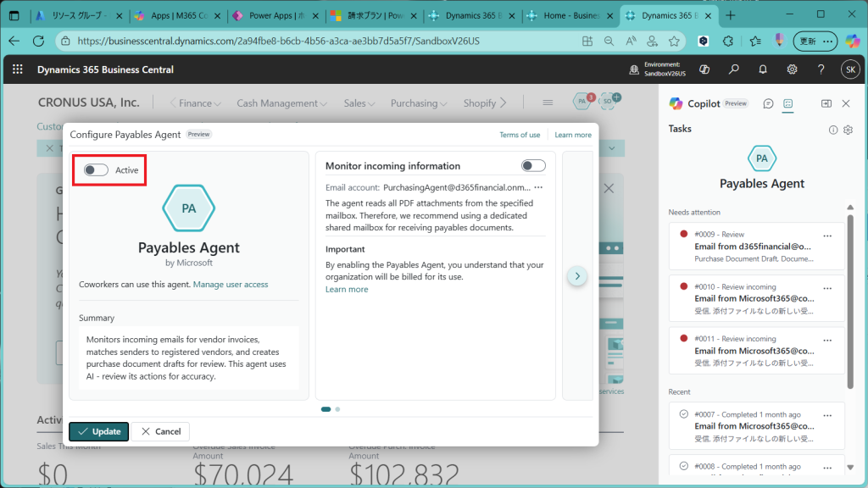Open the Manage user access link
This screenshot has width=868, height=488.
pos(231,285)
